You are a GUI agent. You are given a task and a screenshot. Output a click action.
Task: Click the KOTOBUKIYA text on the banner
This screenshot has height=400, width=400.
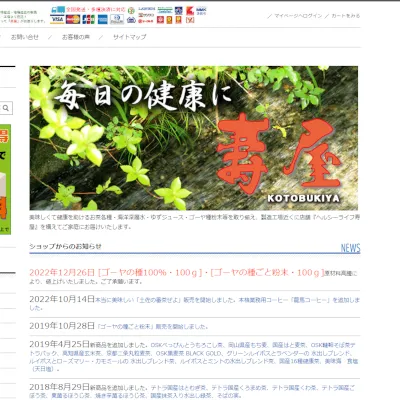coord(303,198)
